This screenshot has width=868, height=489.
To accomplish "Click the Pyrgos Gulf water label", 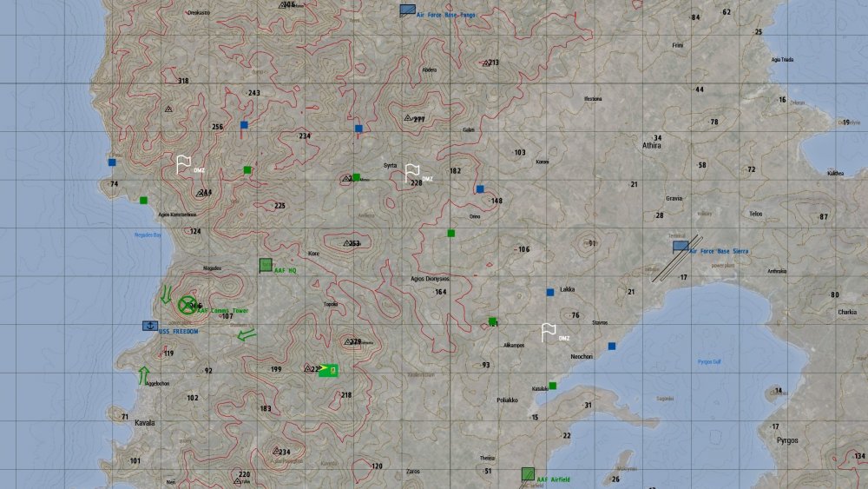I will point(710,361).
